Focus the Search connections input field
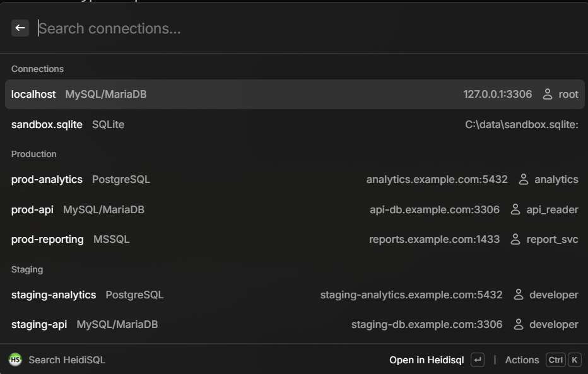588x374 pixels. tap(307, 28)
